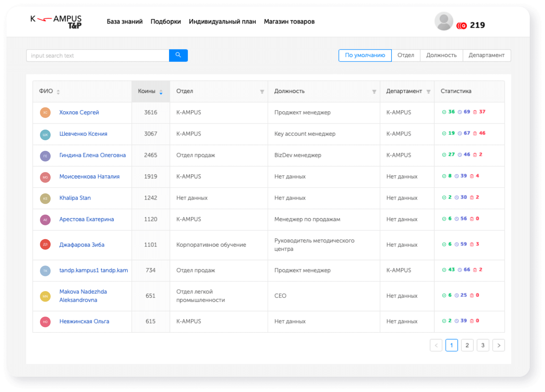545x392 pixels.
Task: Select the Отдел grouping option
Action: pos(406,55)
